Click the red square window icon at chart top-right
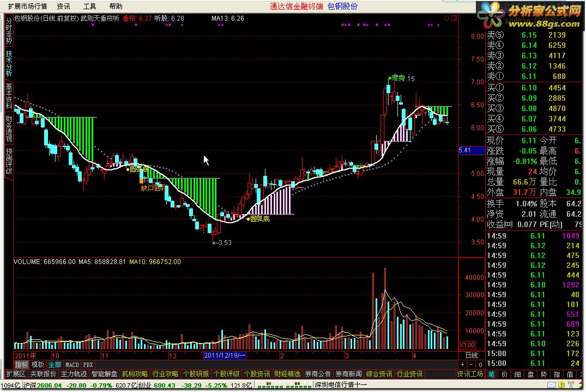 click(x=454, y=18)
